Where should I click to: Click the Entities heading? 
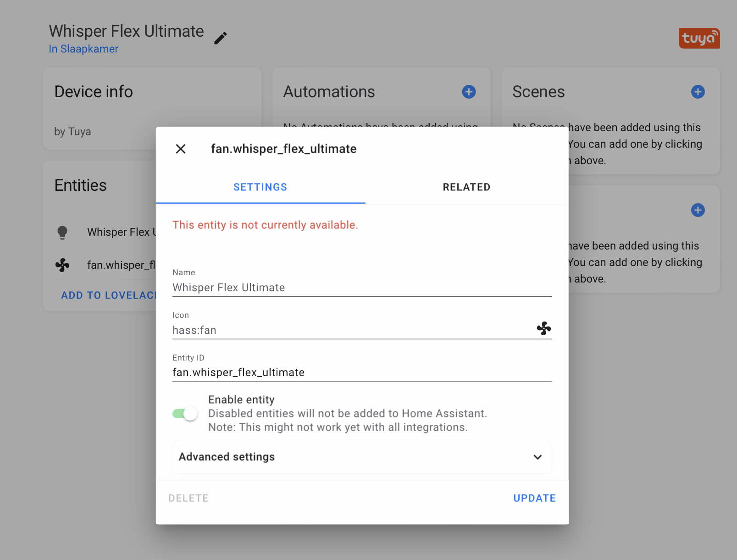[80, 185]
